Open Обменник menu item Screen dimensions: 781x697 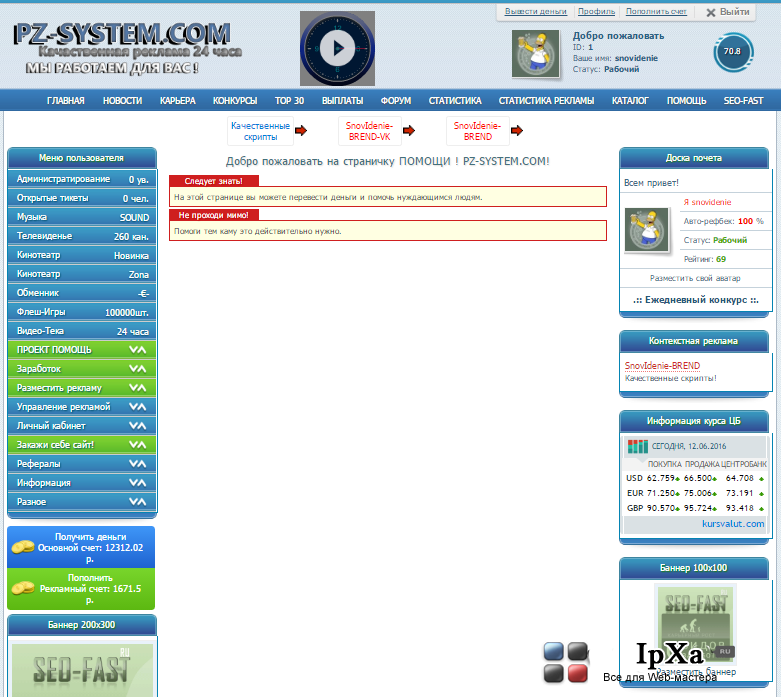pyautogui.click(x=82, y=292)
